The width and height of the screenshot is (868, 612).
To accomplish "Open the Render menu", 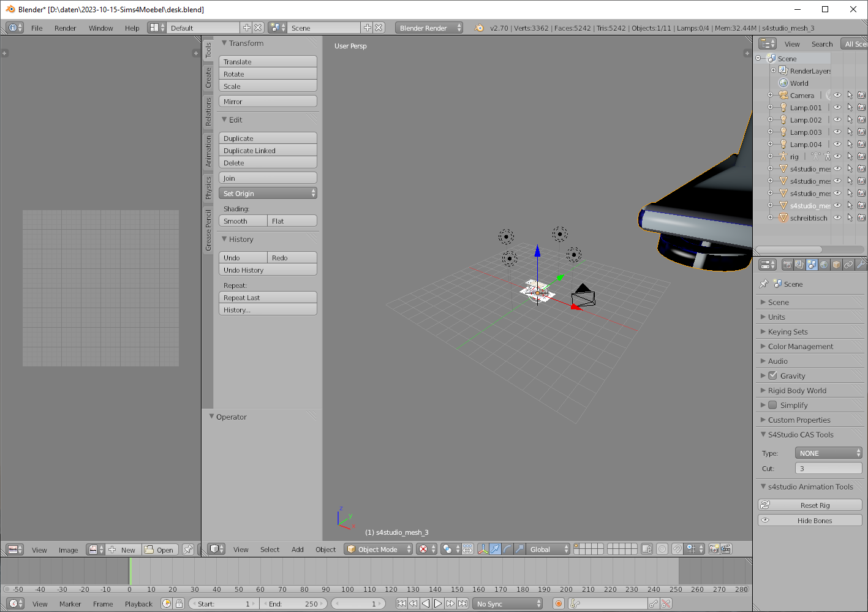I will pyautogui.click(x=65, y=28).
